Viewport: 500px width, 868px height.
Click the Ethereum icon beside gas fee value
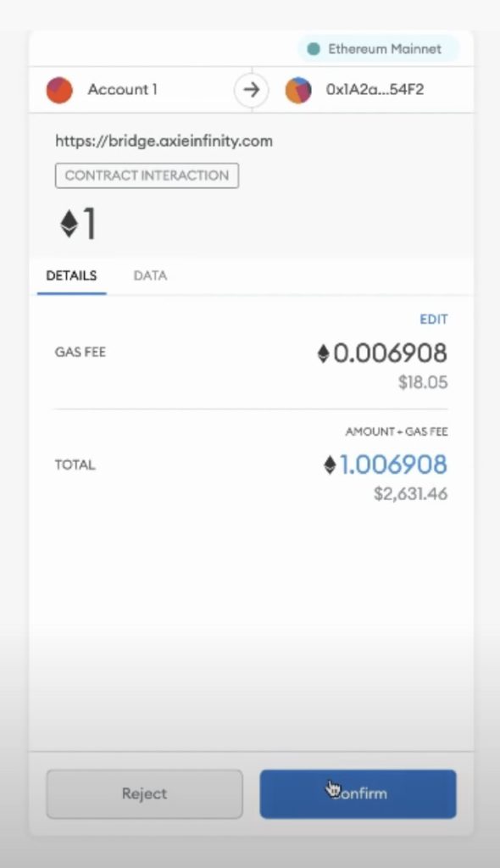pos(324,353)
